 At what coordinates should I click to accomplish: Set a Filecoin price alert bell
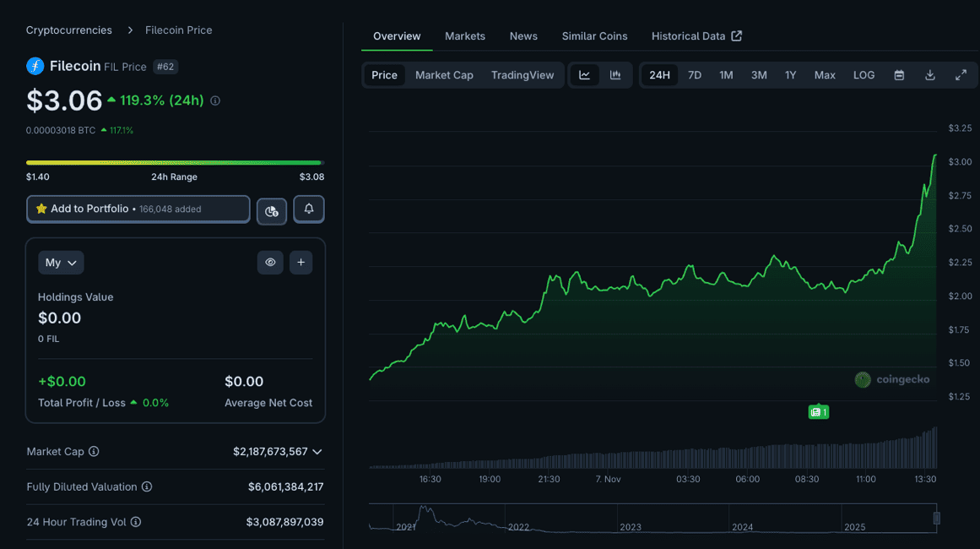coord(309,209)
